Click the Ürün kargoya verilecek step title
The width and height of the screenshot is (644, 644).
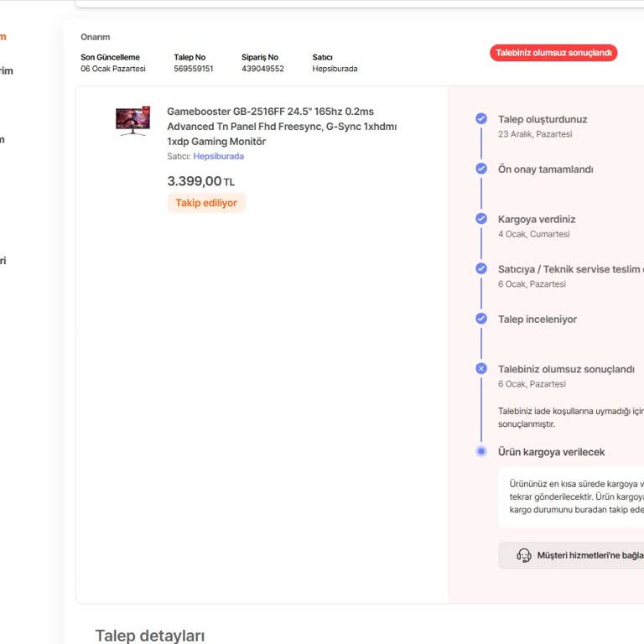(x=551, y=452)
